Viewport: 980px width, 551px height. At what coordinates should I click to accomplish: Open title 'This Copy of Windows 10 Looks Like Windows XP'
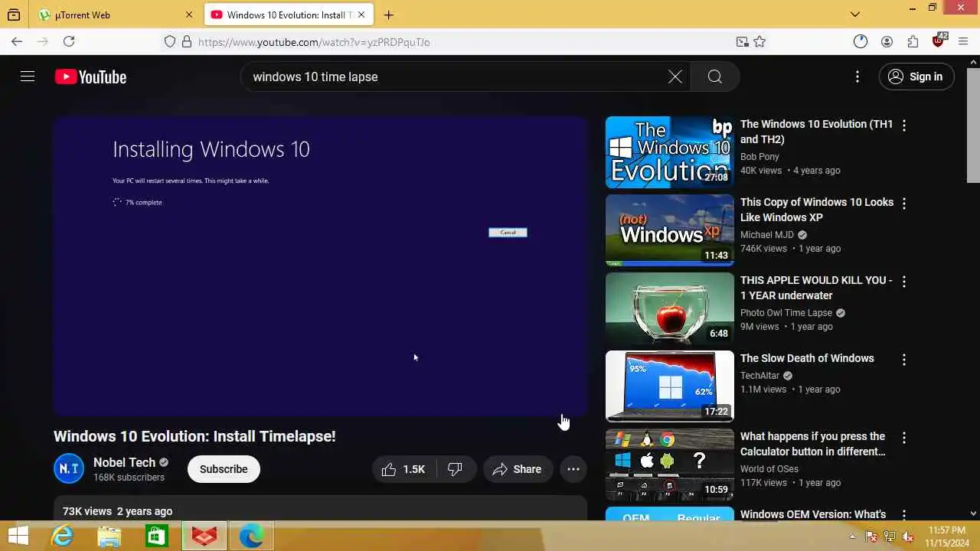[x=817, y=210]
